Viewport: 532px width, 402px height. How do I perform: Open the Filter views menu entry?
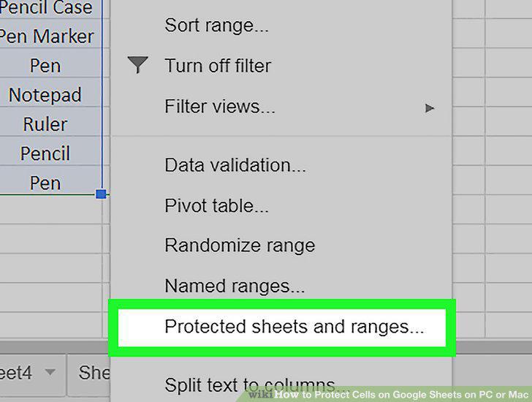point(220,107)
